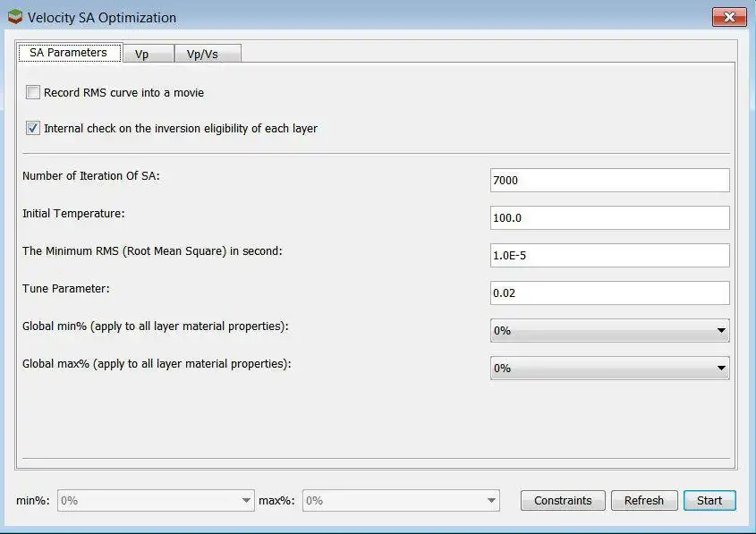Click the Initial Temperature field showing 100.0
This screenshot has height=534, width=756.
(609, 218)
